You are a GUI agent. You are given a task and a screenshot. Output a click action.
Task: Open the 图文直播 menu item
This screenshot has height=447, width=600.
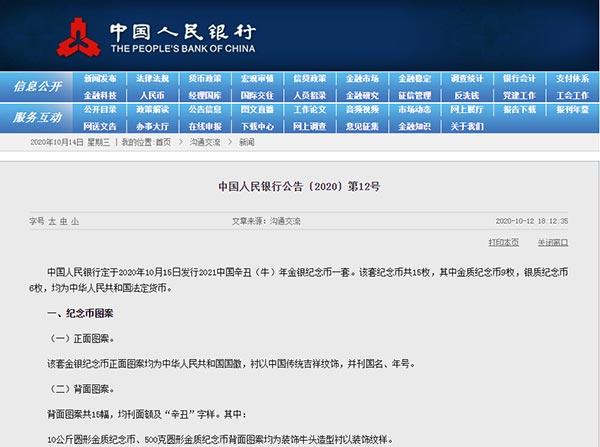click(x=257, y=109)
